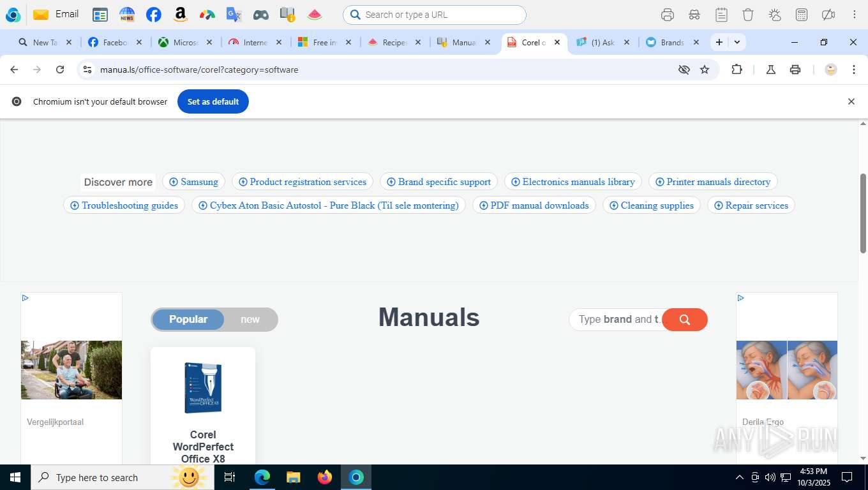Click the crossed-out camera icon
Viewport: 868px width, 490px height.
point(828,15)
